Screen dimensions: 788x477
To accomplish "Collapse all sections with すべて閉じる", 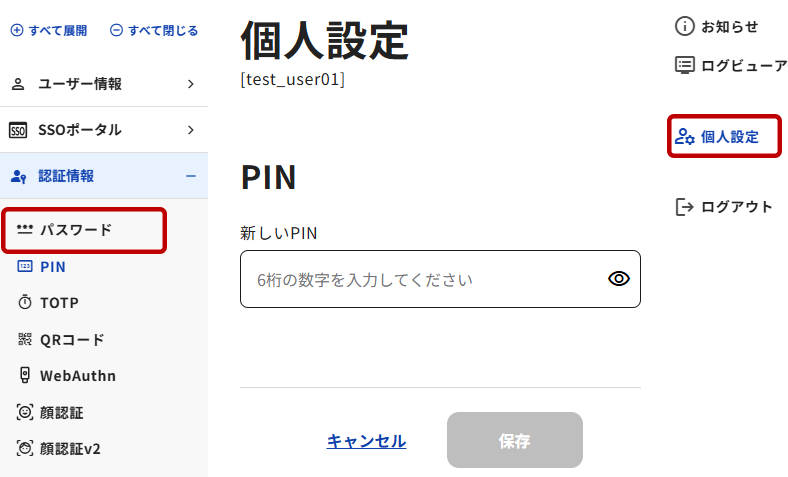I will click(153, 30).
